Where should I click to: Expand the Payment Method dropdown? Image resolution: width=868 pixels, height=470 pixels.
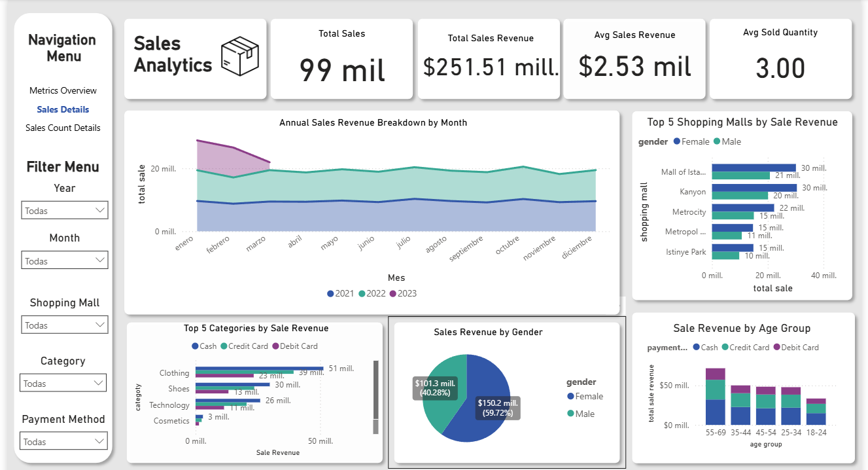pos(63,441)
